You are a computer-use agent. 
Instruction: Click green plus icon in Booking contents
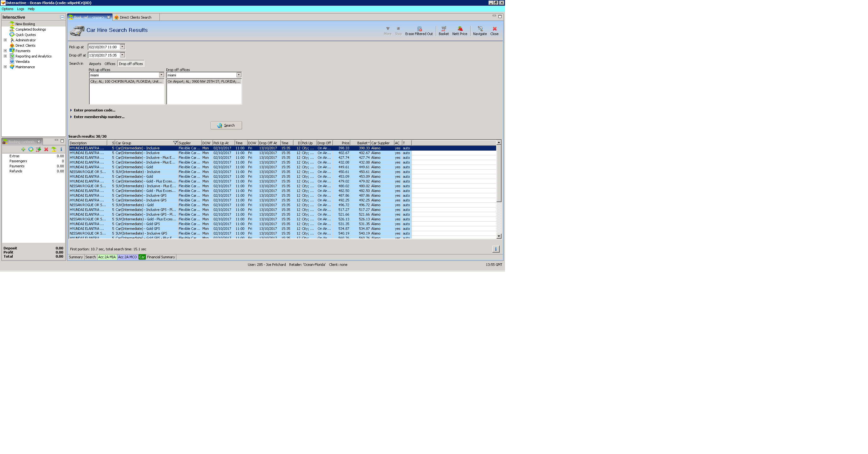coord(23,149)
